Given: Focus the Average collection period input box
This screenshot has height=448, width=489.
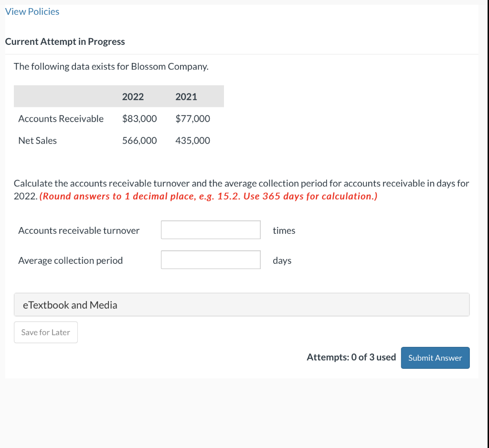Looking at the screenshot, I should click(x=211, y=260).
